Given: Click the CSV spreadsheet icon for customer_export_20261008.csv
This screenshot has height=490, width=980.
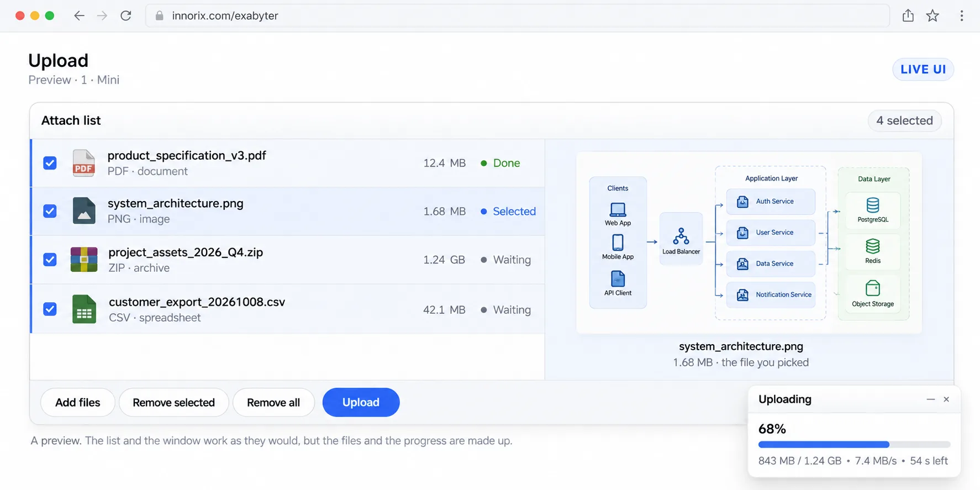Looking at the screenshot, I should click(x=84, y=309).
